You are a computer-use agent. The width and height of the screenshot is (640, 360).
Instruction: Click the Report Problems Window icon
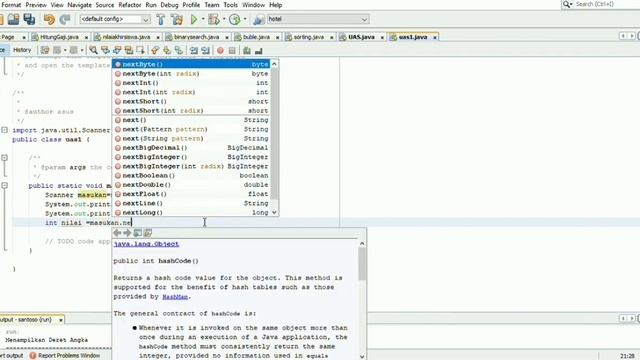(33, 356)
